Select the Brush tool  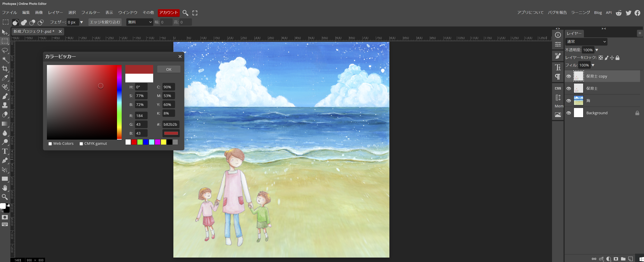click(5, 96)
